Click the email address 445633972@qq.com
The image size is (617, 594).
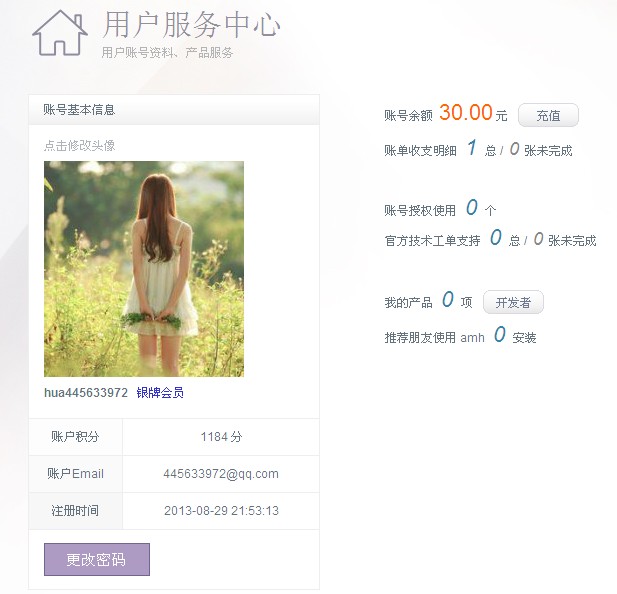click(221, 474)
